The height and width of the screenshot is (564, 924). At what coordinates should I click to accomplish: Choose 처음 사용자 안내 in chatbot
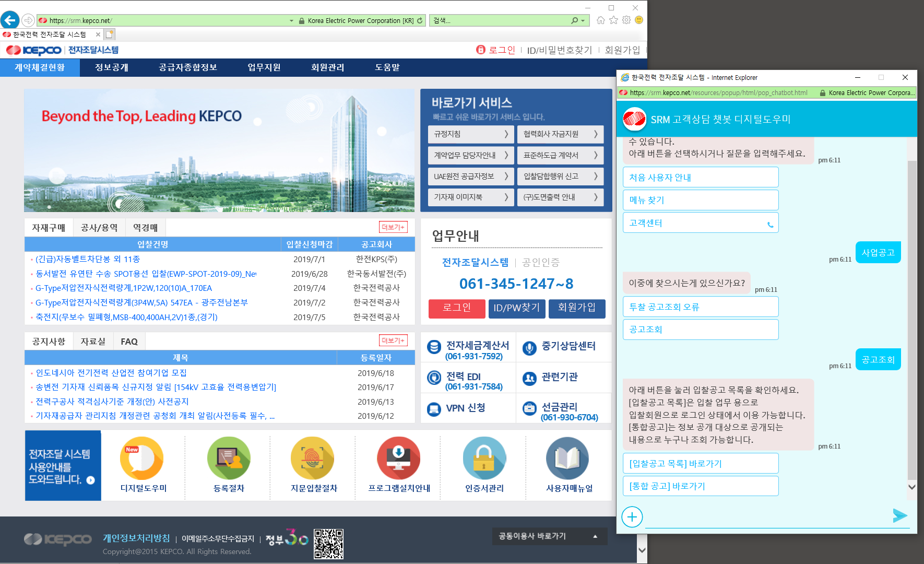point(701,177)
